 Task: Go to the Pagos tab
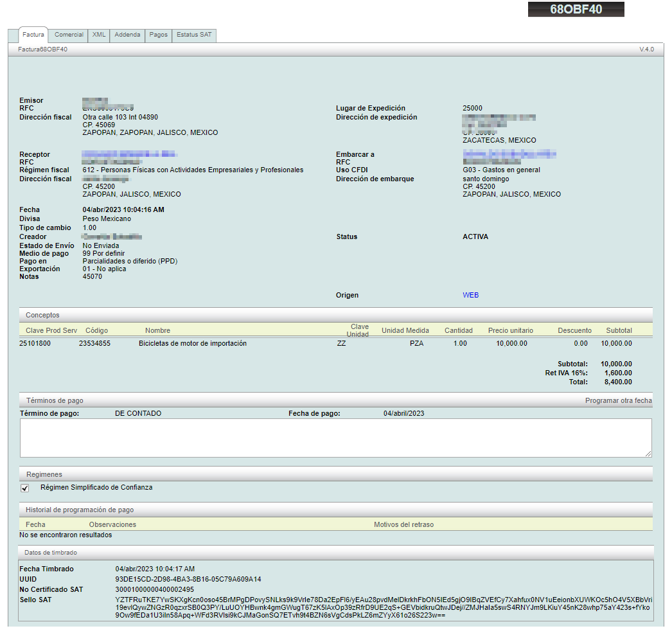[158, 35]
